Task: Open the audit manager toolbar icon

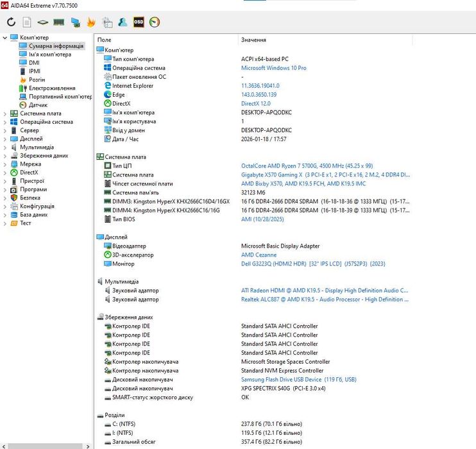Action: 107,22
